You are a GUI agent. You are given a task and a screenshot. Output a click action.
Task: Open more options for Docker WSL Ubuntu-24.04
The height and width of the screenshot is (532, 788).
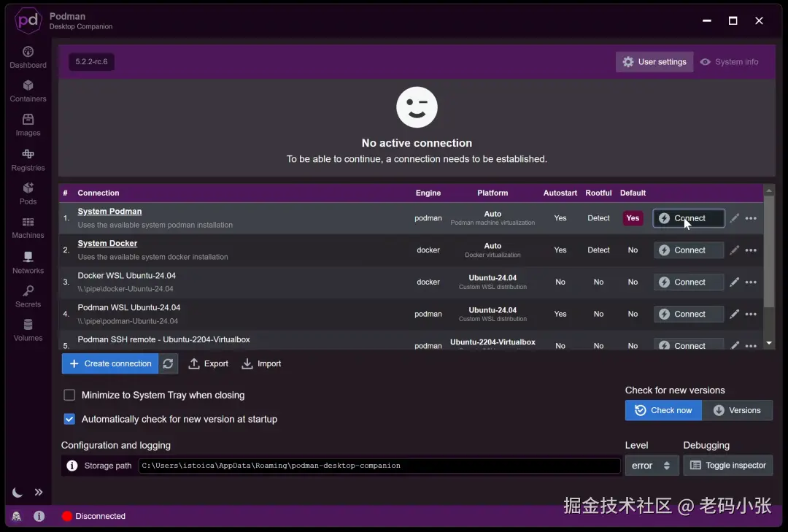click(x=751, y=282)
